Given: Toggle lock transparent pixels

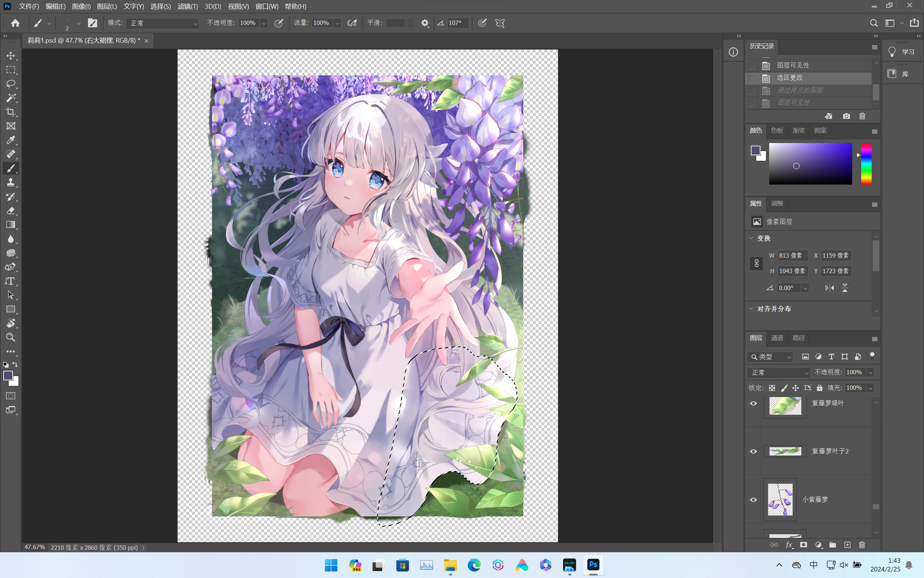Looking at the screenshot, I should click(x=772, y=388).
